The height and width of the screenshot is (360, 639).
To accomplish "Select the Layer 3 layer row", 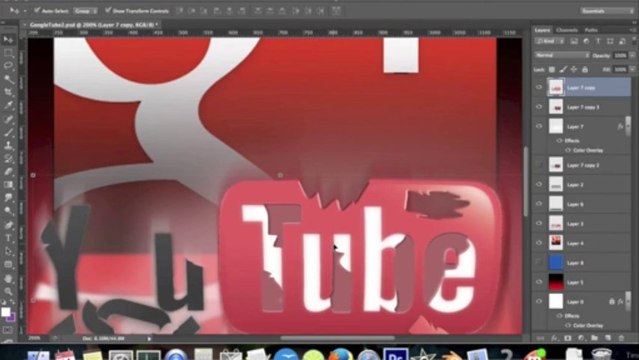I will pyautogui.click(x=582, y=223).
